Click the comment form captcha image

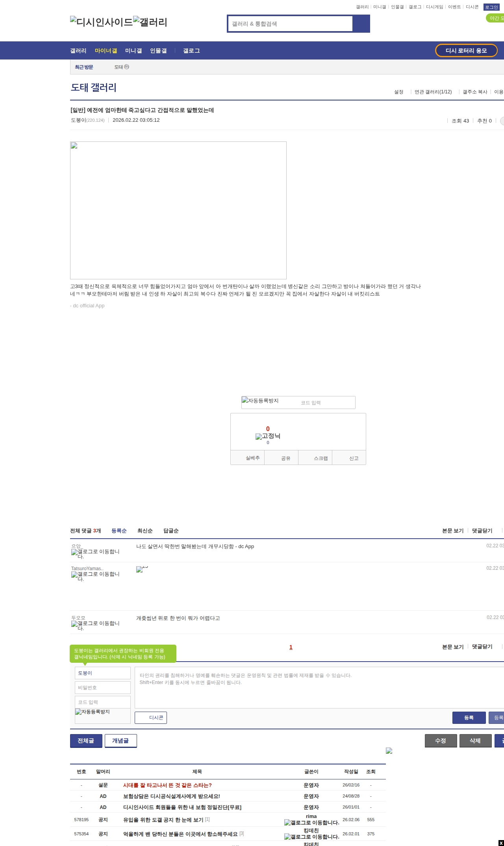click(103, 716)
